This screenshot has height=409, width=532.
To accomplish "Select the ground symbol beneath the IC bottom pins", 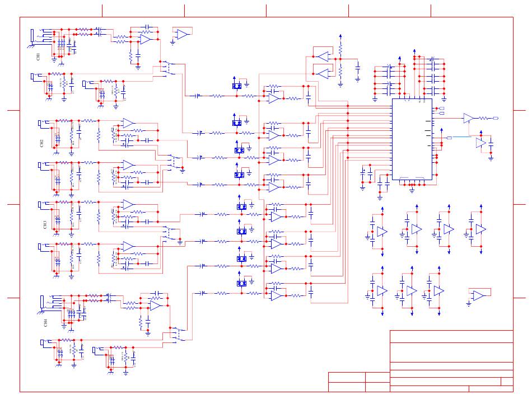I will pyautogui.click(x=412, y=190).
